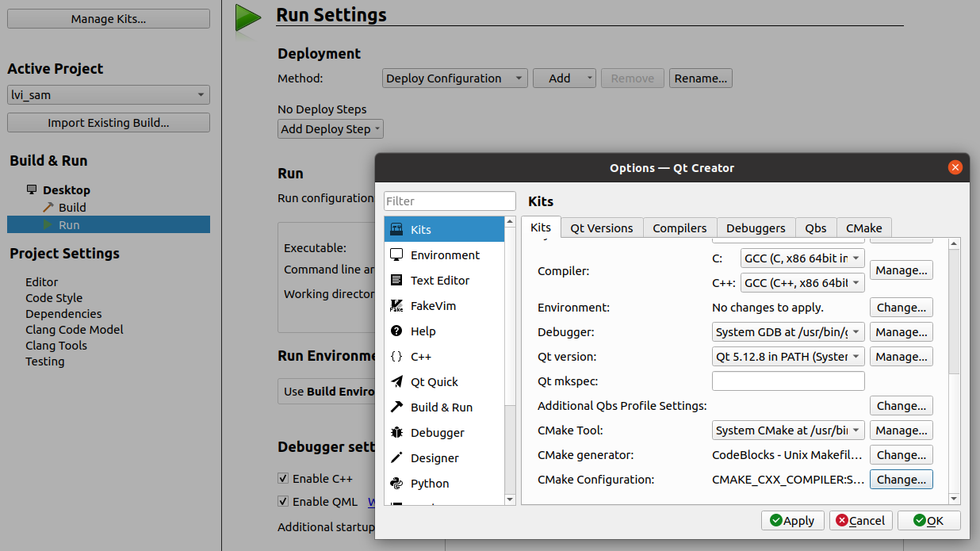Click the Desktop monitor icon under Build & Run
980x551 pixels.
(x=32, y=190)
